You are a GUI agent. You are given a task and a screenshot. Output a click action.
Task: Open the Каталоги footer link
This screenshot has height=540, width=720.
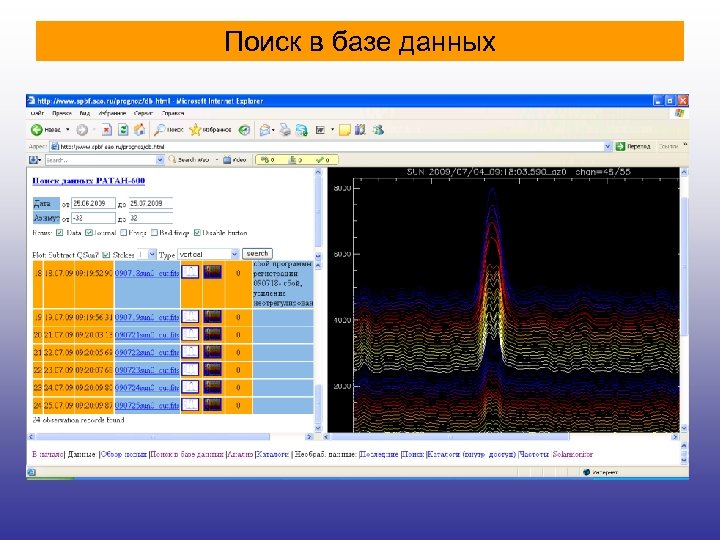coord(272,454)
